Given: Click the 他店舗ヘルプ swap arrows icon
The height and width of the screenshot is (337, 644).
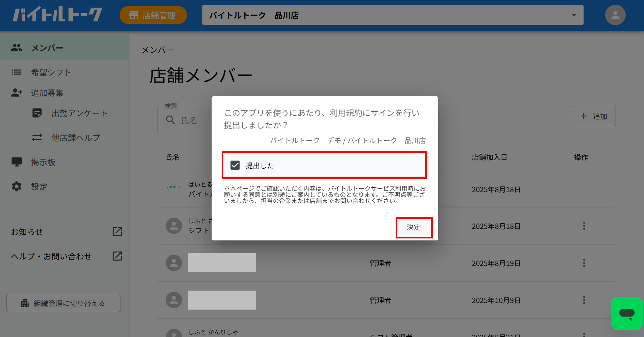Looking at the screenshot, I should (x=37, y=138).
